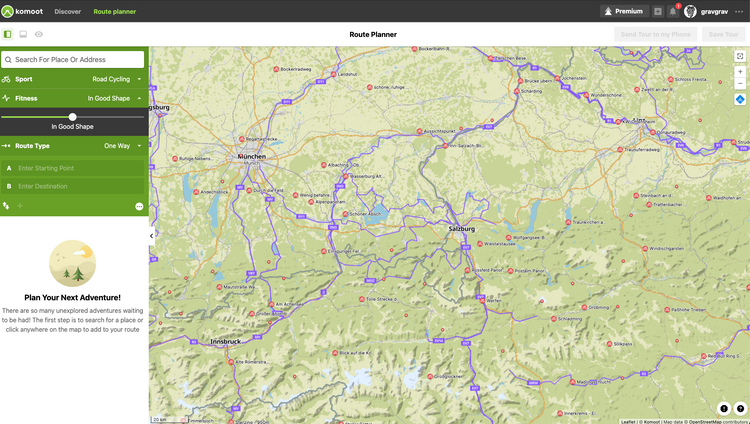Click the center-on-location map control
This screenshot has width=750, height=424.
click(740, 56)
